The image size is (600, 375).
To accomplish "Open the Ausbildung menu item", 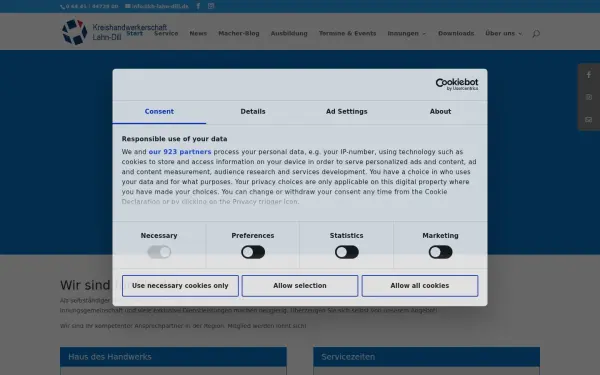I will [289, 34].
